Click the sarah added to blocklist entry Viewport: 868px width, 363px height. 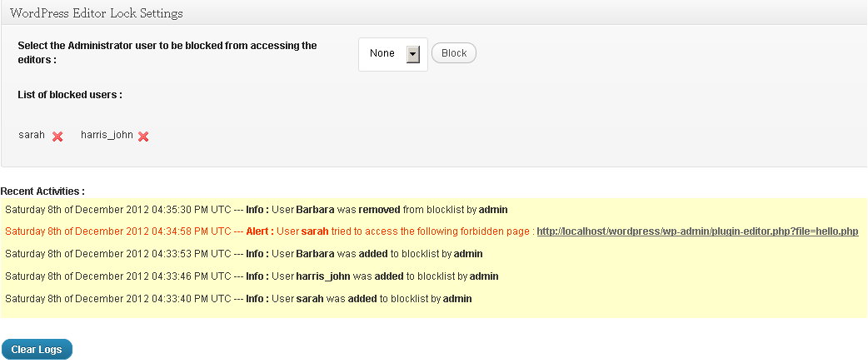(x=238, y=298)
